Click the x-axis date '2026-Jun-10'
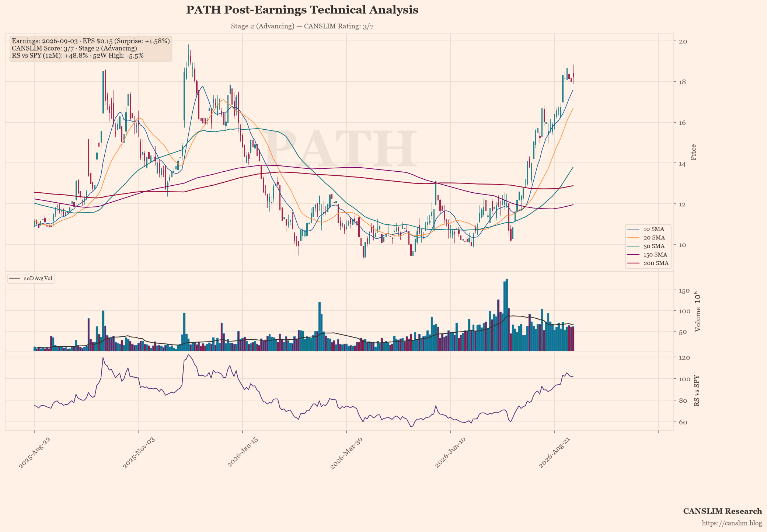Screen dimensions: 767x532 [450, 452]
